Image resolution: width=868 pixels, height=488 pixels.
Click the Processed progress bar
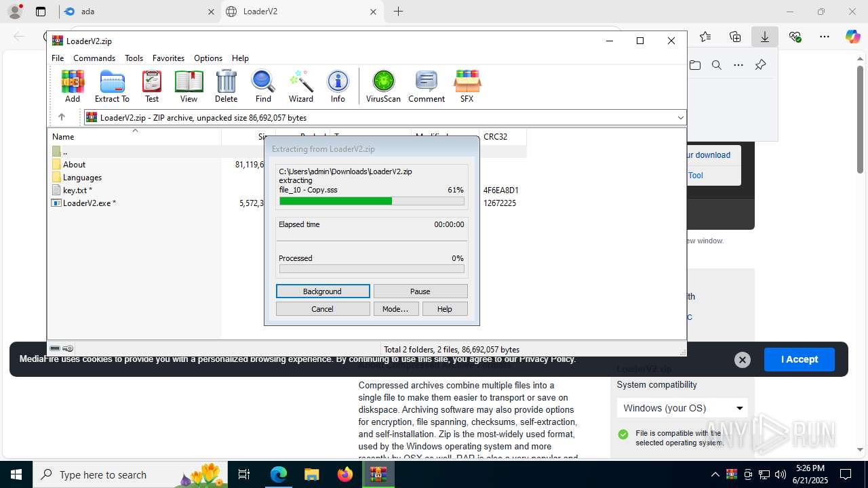(372, 269)
